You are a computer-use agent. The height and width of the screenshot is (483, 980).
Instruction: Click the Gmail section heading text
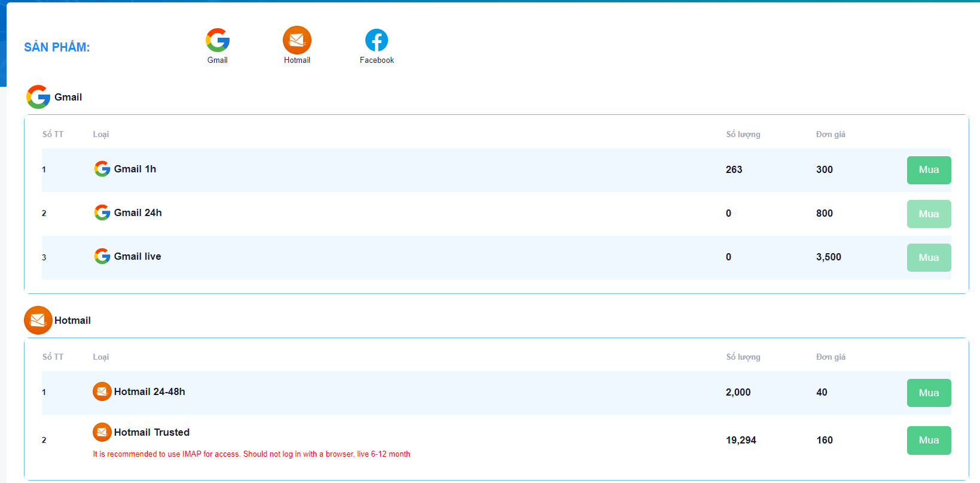[x=68, y=97]
